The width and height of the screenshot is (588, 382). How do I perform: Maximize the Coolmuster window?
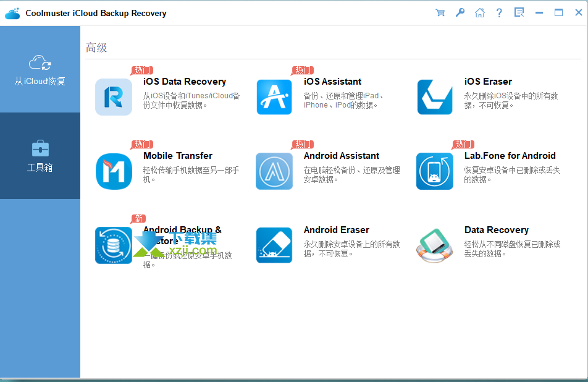[x=559, y=13]
